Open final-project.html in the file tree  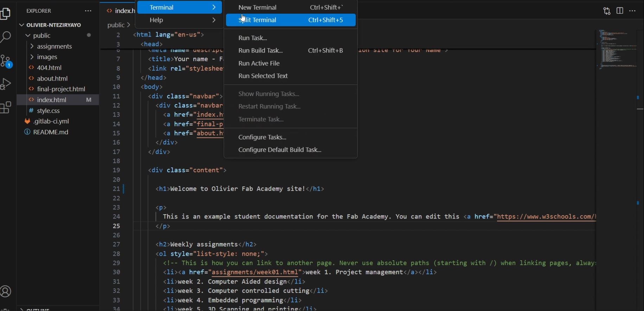pos(61,89)
